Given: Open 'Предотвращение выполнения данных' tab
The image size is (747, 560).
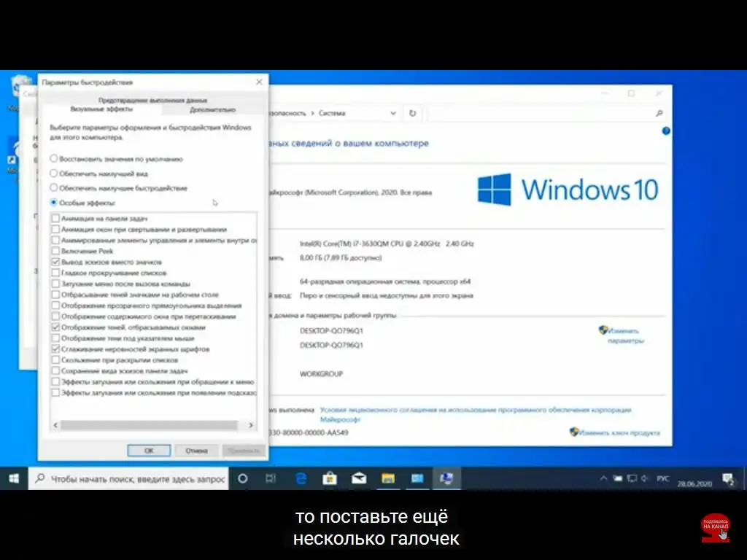Looking at the screenshot, I should pyautogui.click(x=153, y=100).
